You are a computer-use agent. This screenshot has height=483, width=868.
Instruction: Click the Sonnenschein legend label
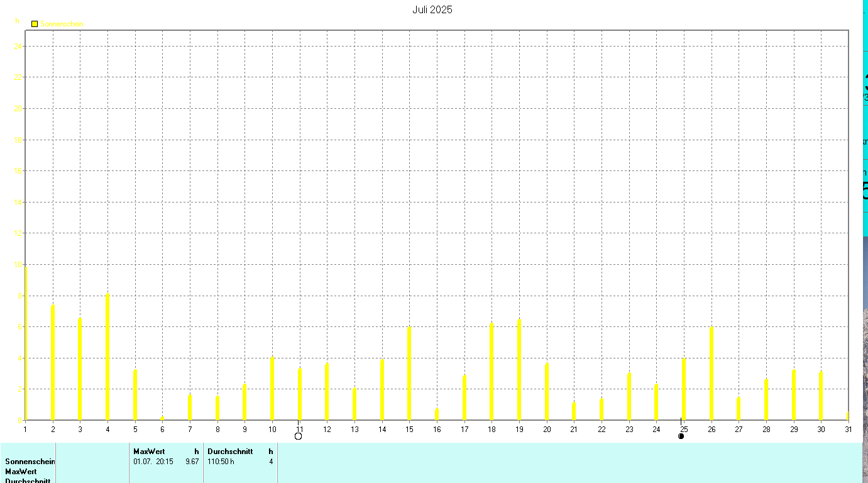(x=62, y=24)
